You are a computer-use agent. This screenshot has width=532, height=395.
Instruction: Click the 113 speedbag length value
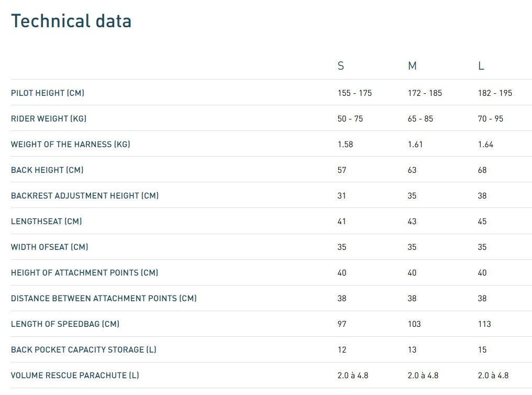pyautogui.click(x=484, y=324)
